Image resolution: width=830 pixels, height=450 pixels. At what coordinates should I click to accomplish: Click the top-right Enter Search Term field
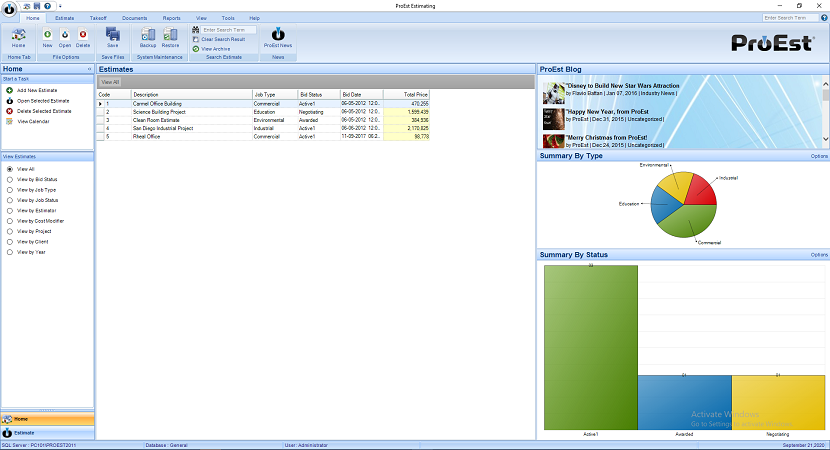[791, 17]
